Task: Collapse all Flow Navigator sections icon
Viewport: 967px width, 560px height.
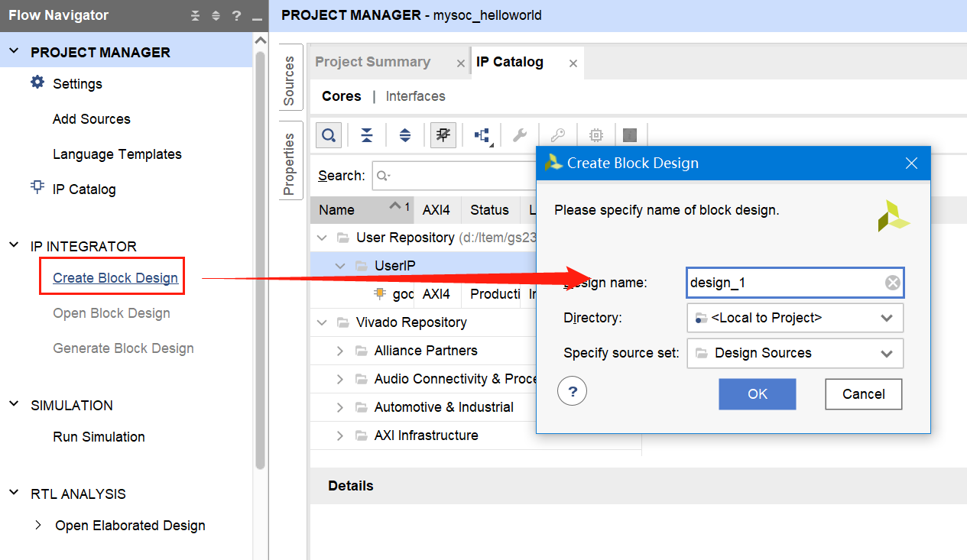Action: [196, 16]
